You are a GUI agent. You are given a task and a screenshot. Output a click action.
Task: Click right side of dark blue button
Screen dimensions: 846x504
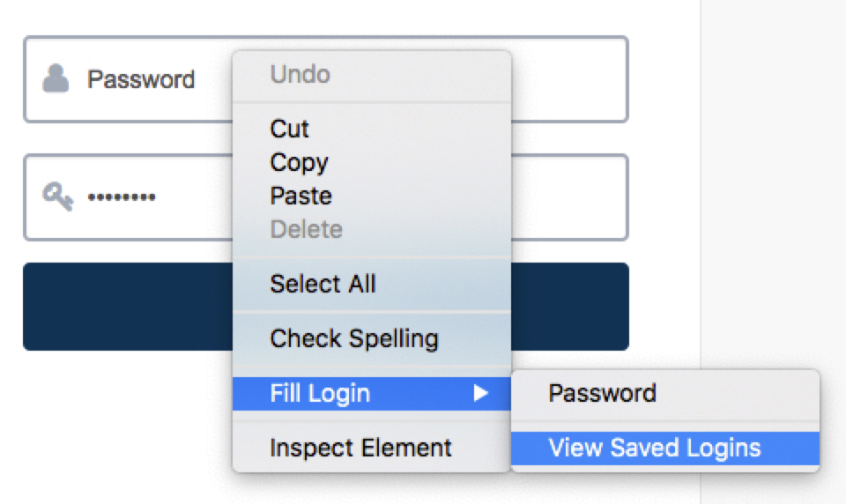point(571,307)
